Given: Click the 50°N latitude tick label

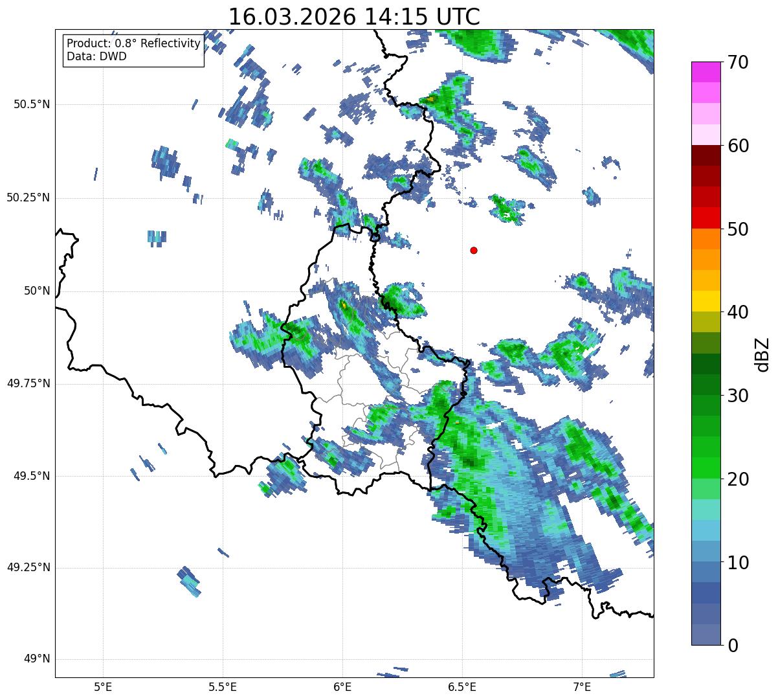Looking at the screenshot, I should (37, 291).
